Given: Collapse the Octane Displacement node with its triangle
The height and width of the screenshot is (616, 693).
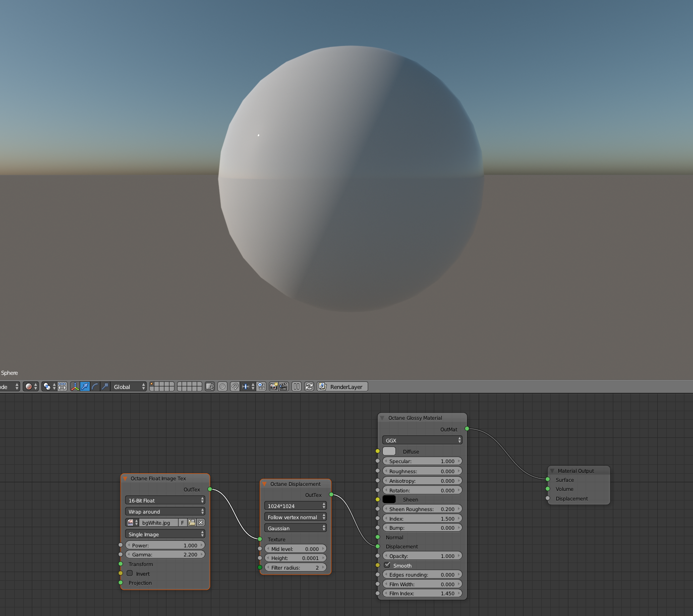Looking at the screenshot, I should coord(264,484).
